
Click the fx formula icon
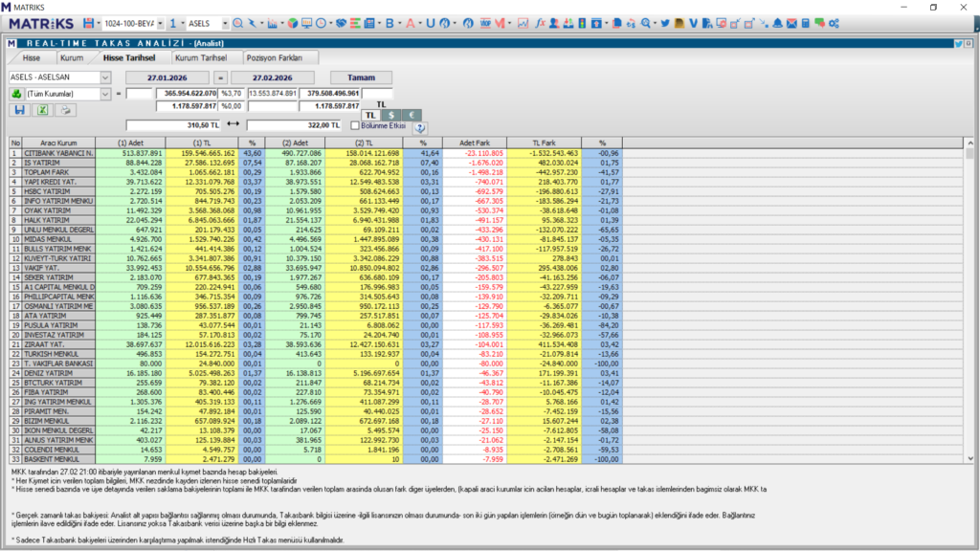tap(541, 22)
